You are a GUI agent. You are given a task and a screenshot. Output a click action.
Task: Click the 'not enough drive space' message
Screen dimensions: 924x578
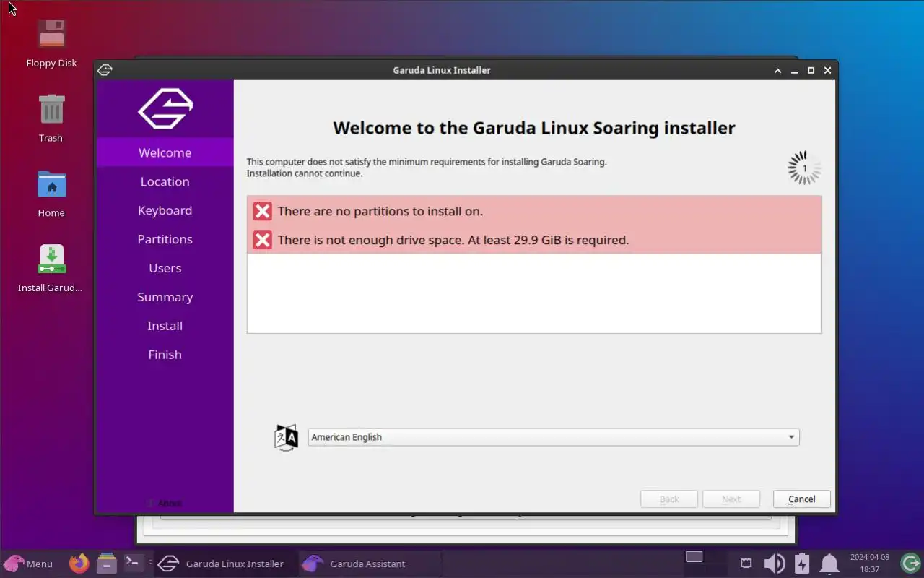point(453,240)
